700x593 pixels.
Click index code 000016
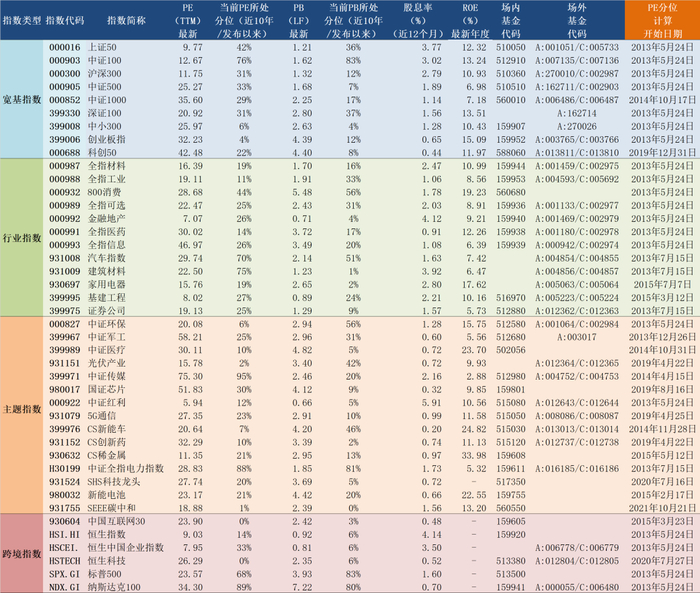(65, 47)
